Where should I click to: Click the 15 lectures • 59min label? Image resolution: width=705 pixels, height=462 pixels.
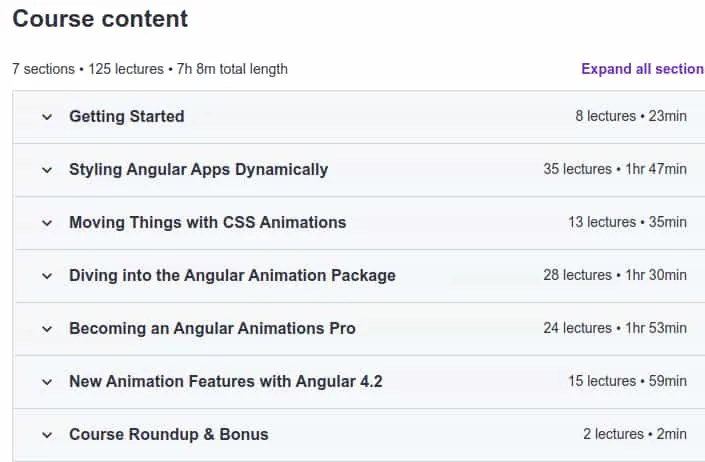[627, 381]
